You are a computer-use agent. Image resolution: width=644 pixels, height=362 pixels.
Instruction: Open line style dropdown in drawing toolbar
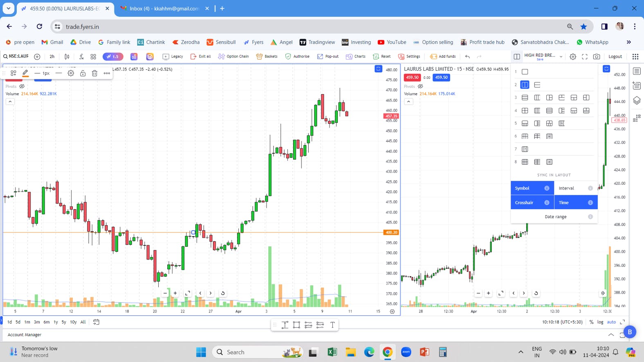click(59, 73)
